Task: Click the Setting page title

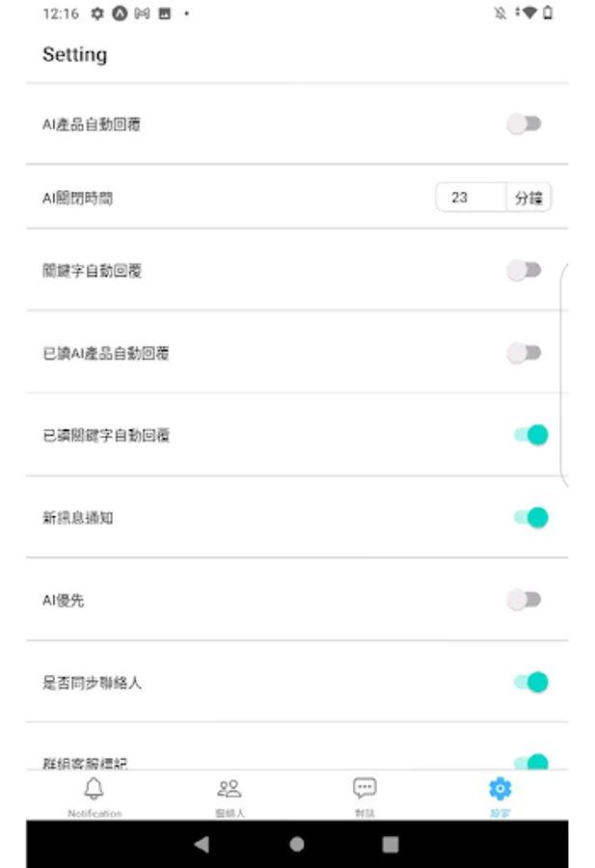Action: [74, 54]
